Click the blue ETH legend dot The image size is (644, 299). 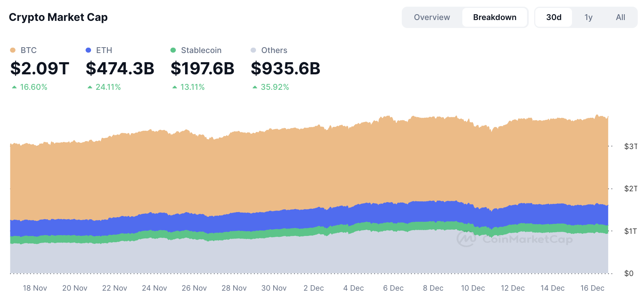tap(88, 50)
